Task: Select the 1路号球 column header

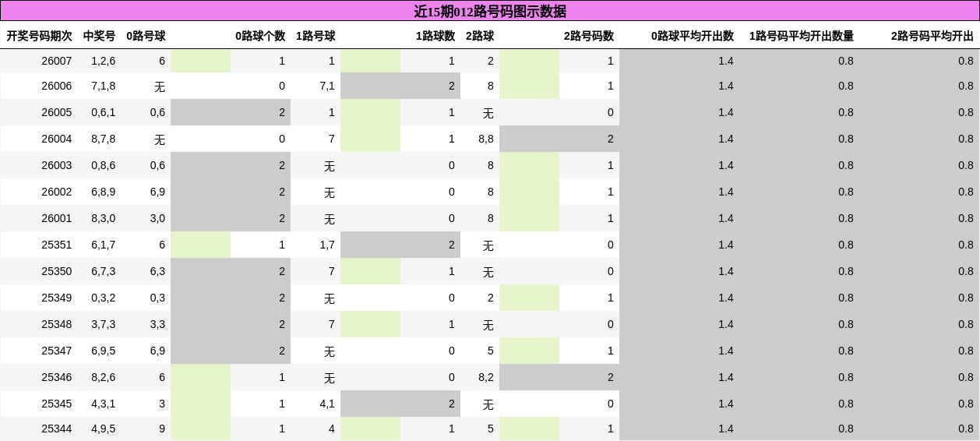Action: click(316, 36)
